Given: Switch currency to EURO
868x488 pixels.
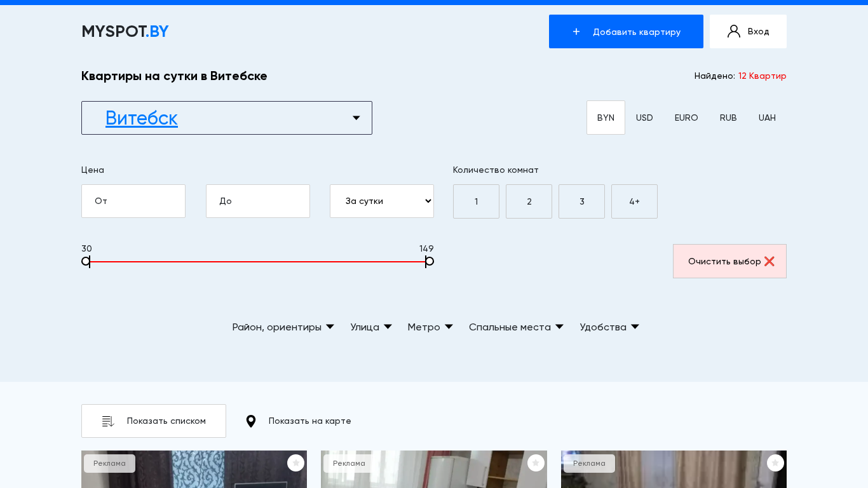Looking at the screenshot, I should [x=686, y=118].
